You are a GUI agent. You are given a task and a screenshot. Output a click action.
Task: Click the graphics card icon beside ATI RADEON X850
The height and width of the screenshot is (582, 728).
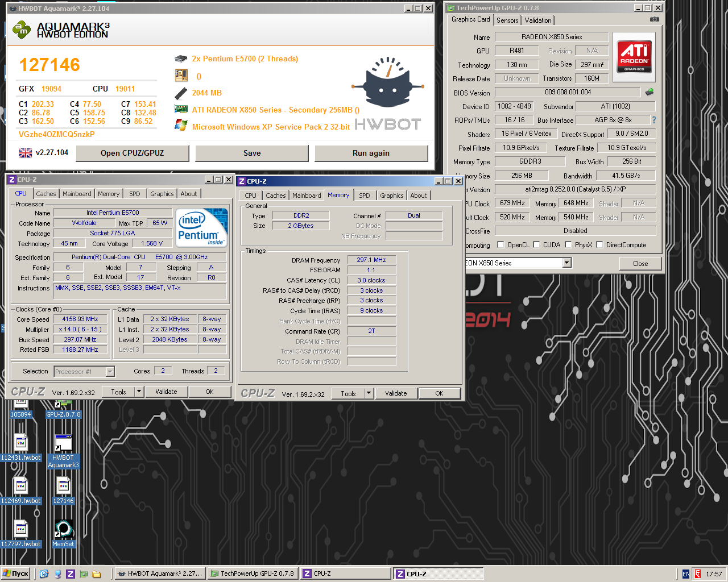click(181, 109)
